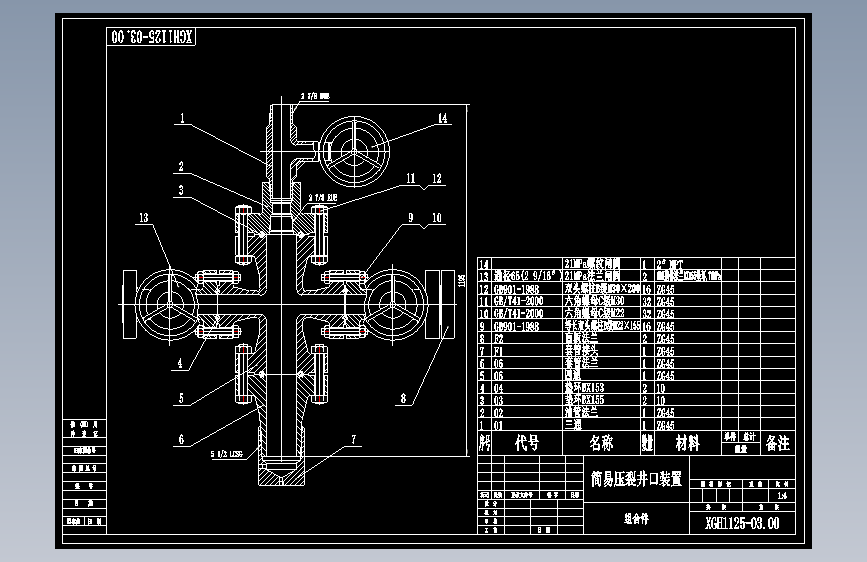
Task: Click the 5 1/2 LCSG thread annotation
Action: pos(226,454)
